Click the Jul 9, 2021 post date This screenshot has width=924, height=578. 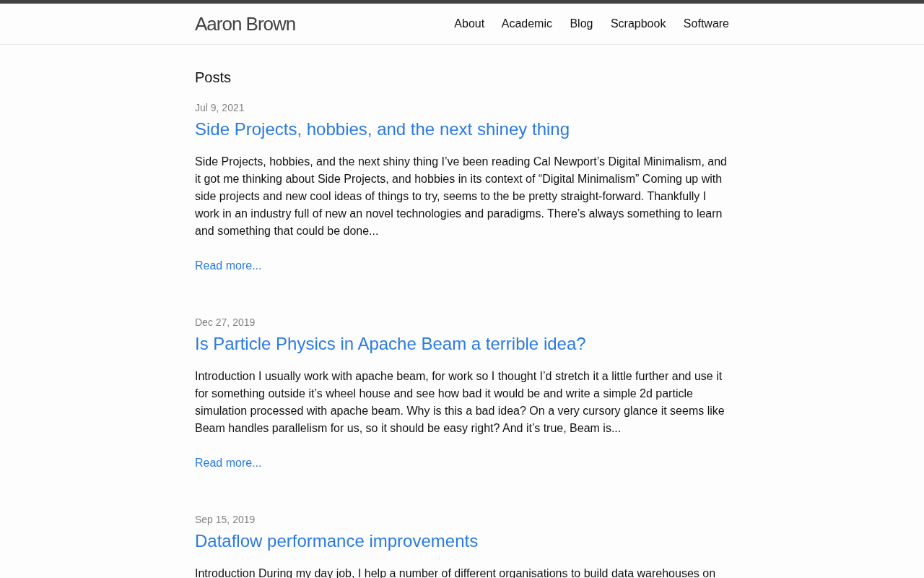(x=219, y=108)
